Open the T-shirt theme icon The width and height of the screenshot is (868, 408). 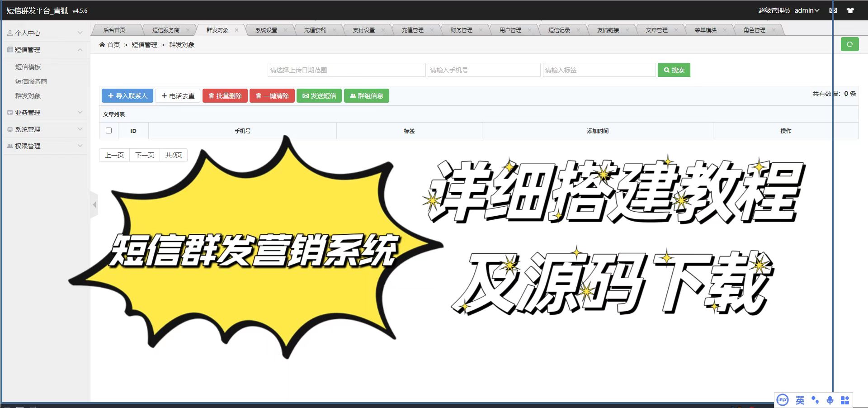(850, 10)
